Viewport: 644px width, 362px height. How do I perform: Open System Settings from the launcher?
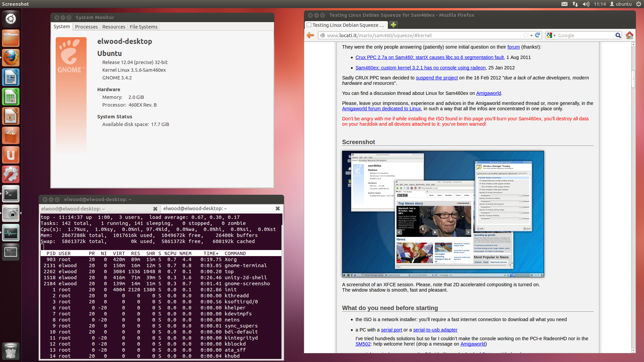point(11,174)
